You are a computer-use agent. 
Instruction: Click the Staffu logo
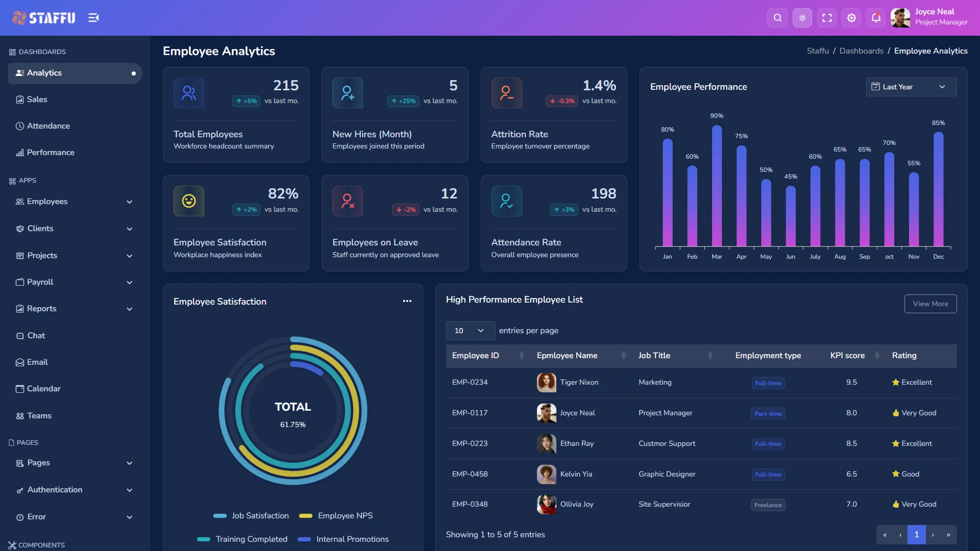(43, 18)
